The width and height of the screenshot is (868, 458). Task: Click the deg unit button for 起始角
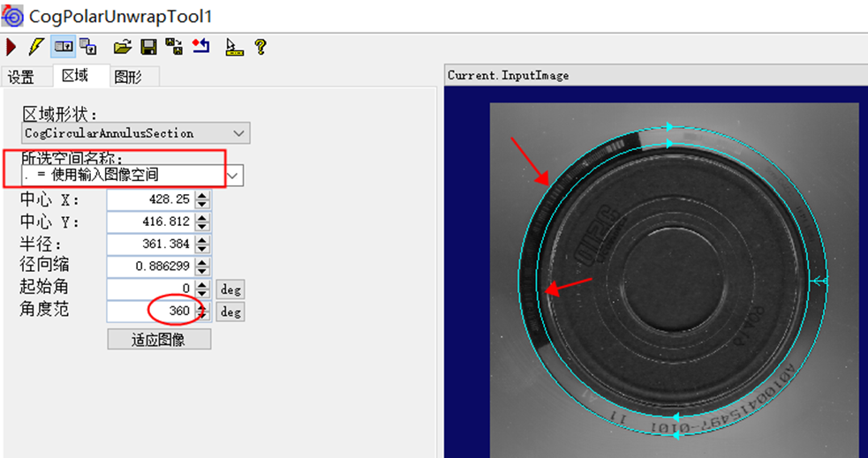(x=230, y=289)
